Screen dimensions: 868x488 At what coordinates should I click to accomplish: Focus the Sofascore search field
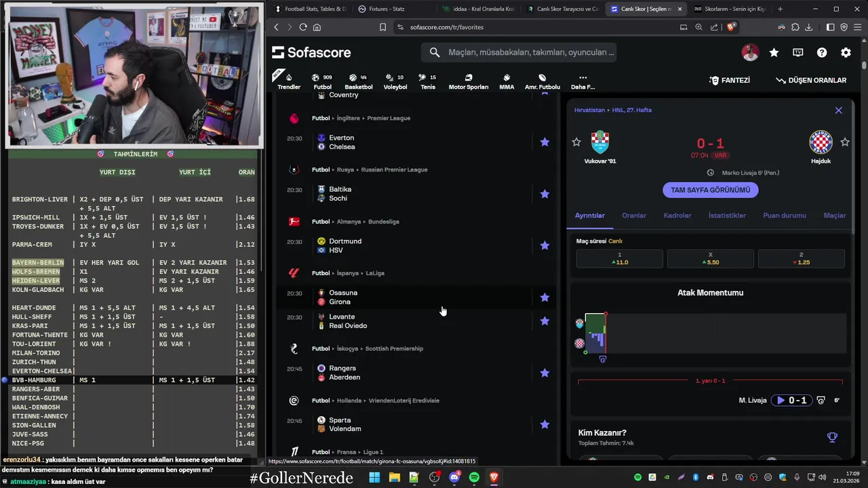click(x=519, y=52)
